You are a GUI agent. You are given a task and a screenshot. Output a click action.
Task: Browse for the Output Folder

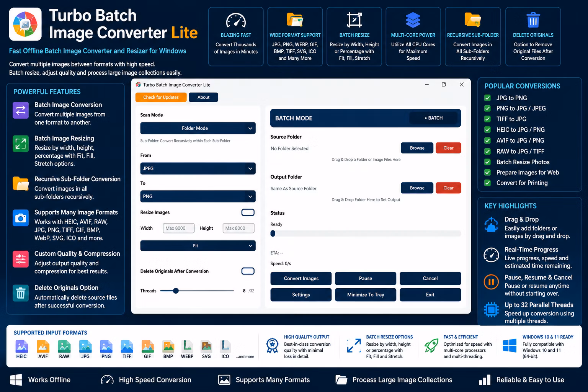click(417, 188)
